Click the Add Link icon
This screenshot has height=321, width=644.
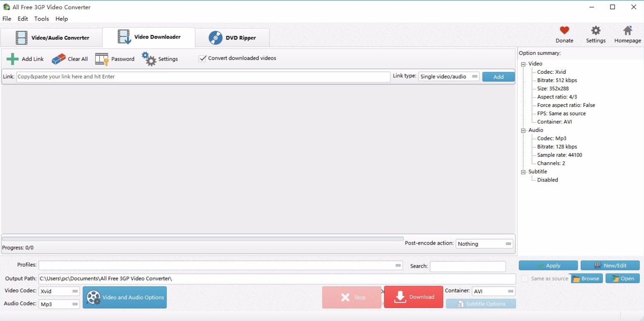pos(12,58)
